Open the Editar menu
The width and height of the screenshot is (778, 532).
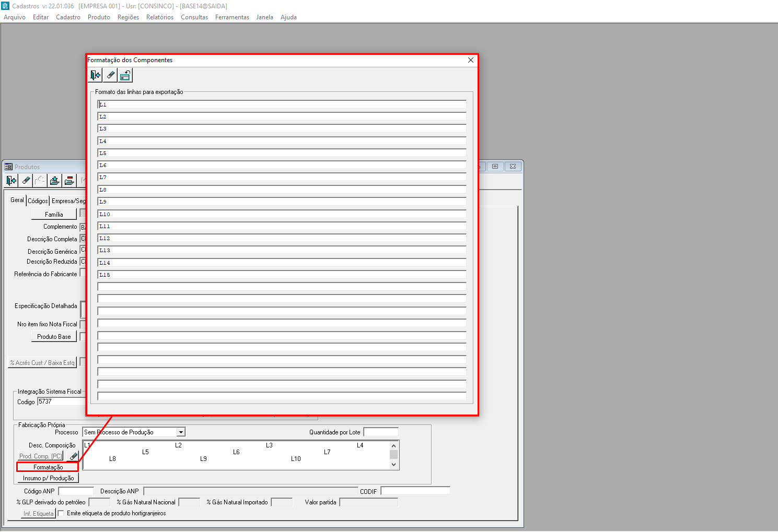coord(41,17)
